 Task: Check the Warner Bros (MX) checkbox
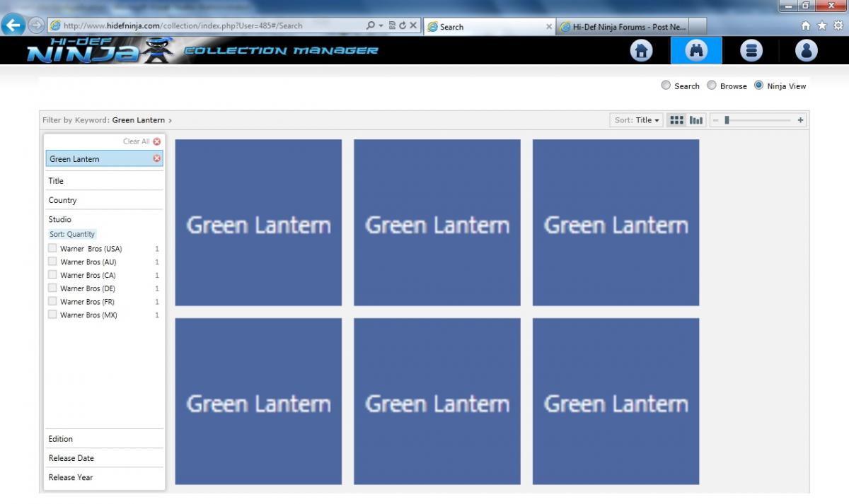click(x=52, y=315)
